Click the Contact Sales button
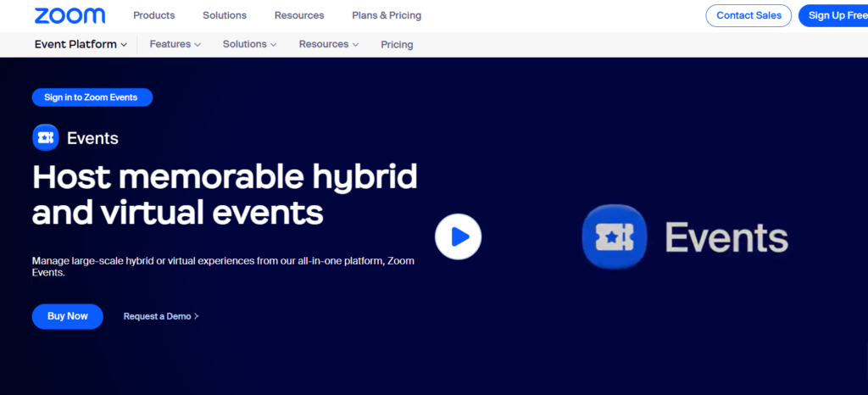The width and height of the screenshot is (868, 395). [749, 15]
